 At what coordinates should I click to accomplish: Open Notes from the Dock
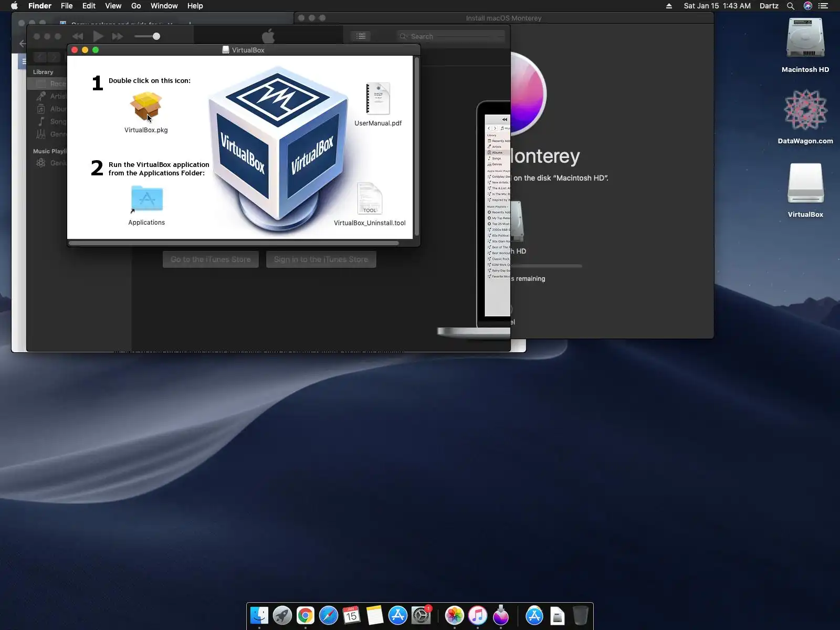coord(375,615)
